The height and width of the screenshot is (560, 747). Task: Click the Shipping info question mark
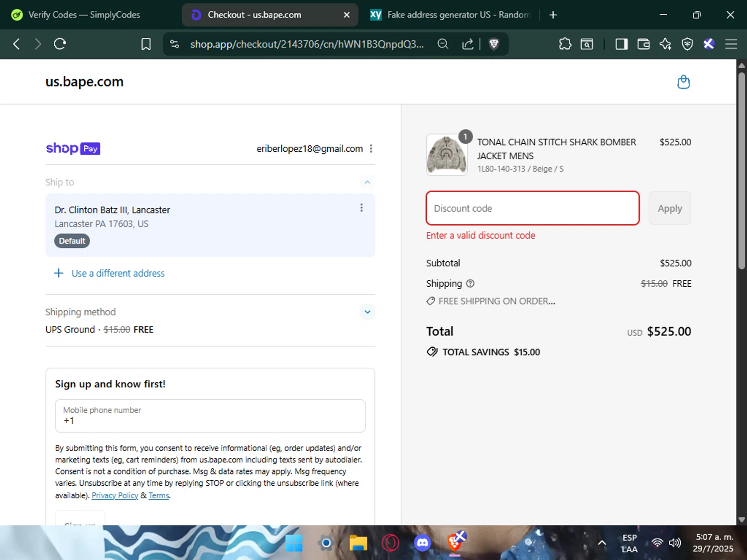tap(470, 283)
